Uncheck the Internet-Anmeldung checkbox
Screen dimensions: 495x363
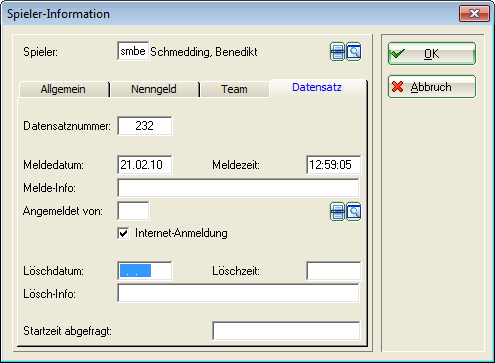click(x=123, y=233)
